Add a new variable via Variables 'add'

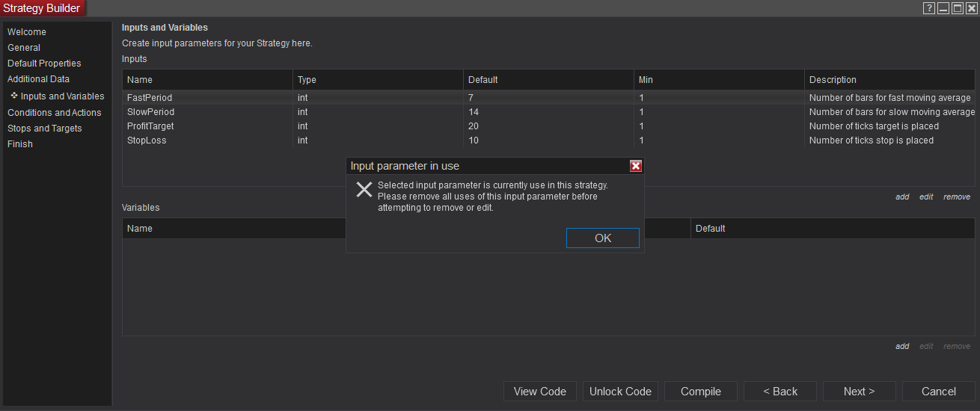tap(902, 347)
